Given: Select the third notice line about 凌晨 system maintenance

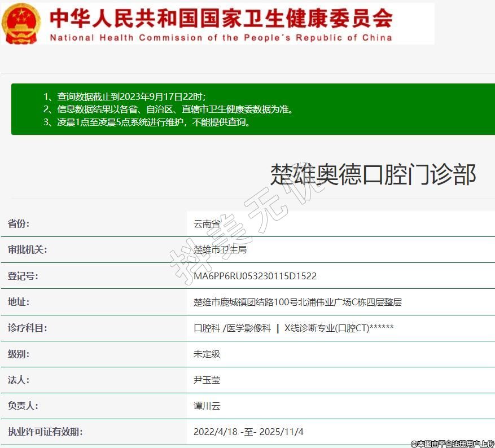Looking at the screenshot, I should pos(147,122).
